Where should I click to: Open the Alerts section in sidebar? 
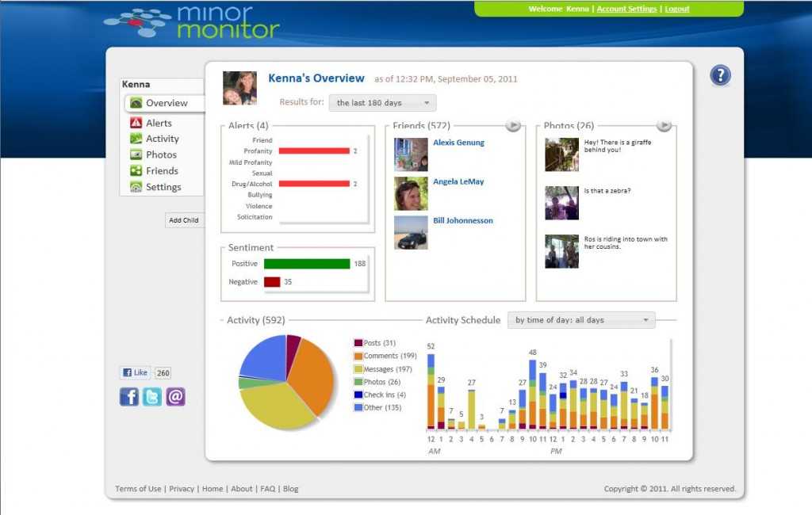click(x=159, y=123)
